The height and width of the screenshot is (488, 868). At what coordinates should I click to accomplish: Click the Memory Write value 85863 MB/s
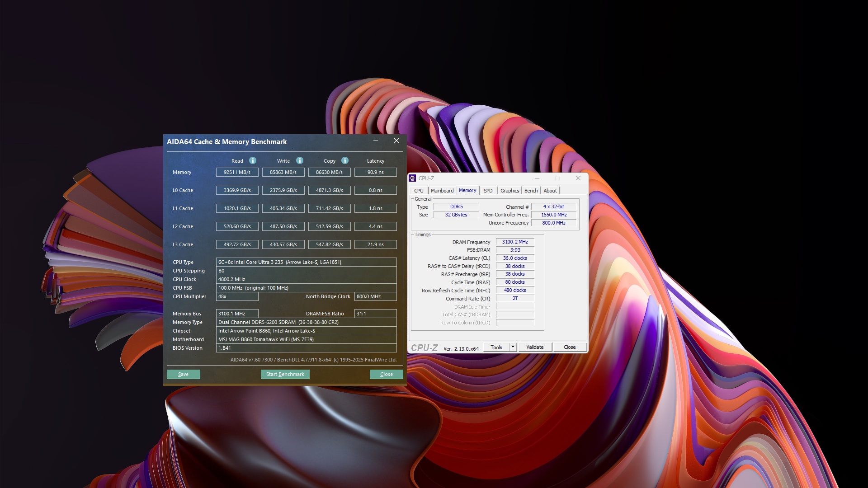[x=283, y=172]
